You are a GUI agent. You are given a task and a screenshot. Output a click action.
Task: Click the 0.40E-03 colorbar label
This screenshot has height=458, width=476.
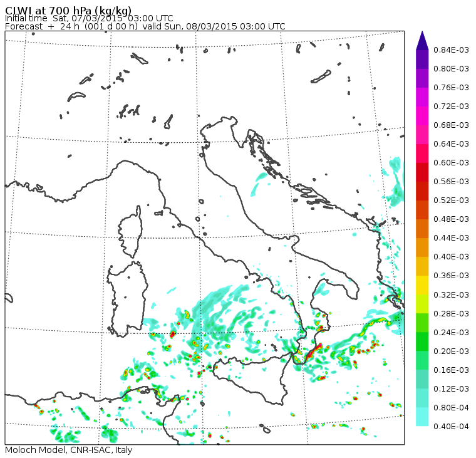pyautogui.click(x=451, y=257)
